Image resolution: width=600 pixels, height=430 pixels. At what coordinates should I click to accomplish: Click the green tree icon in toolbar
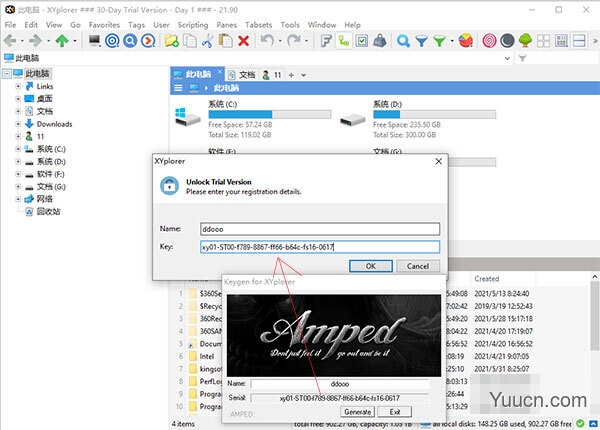525,41
